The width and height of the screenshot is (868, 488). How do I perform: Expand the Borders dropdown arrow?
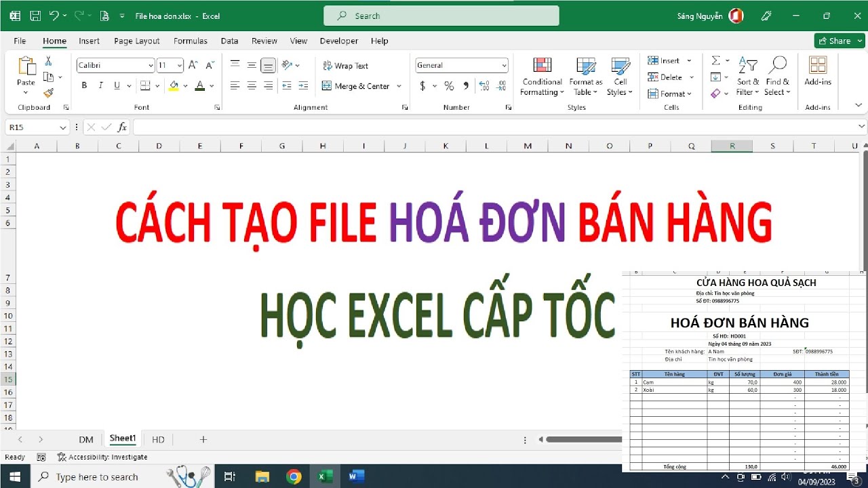coord(156,86)
